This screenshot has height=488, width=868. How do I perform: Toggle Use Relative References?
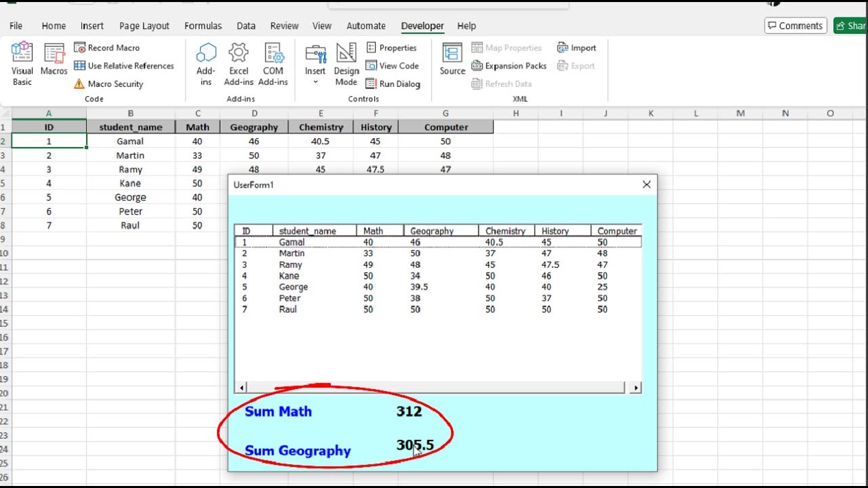click(x=123, y=66)
